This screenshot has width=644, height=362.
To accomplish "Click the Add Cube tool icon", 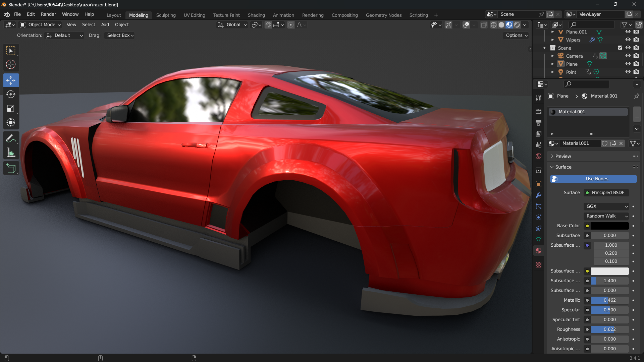I will click(x=11, y=168).
